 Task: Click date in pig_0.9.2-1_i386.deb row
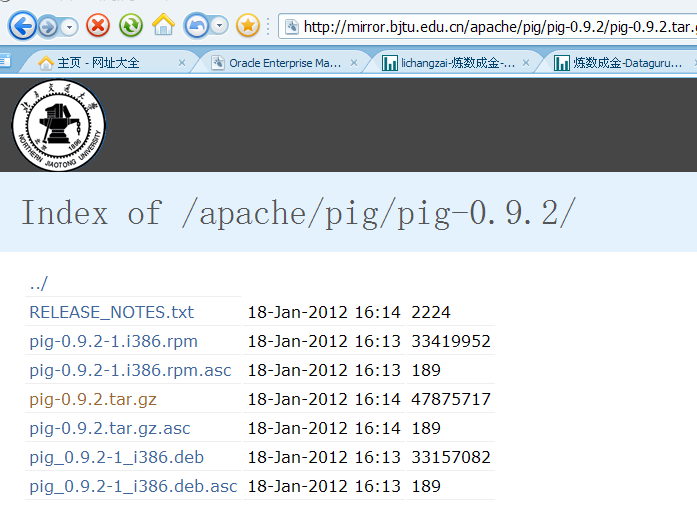click(324, 457)
